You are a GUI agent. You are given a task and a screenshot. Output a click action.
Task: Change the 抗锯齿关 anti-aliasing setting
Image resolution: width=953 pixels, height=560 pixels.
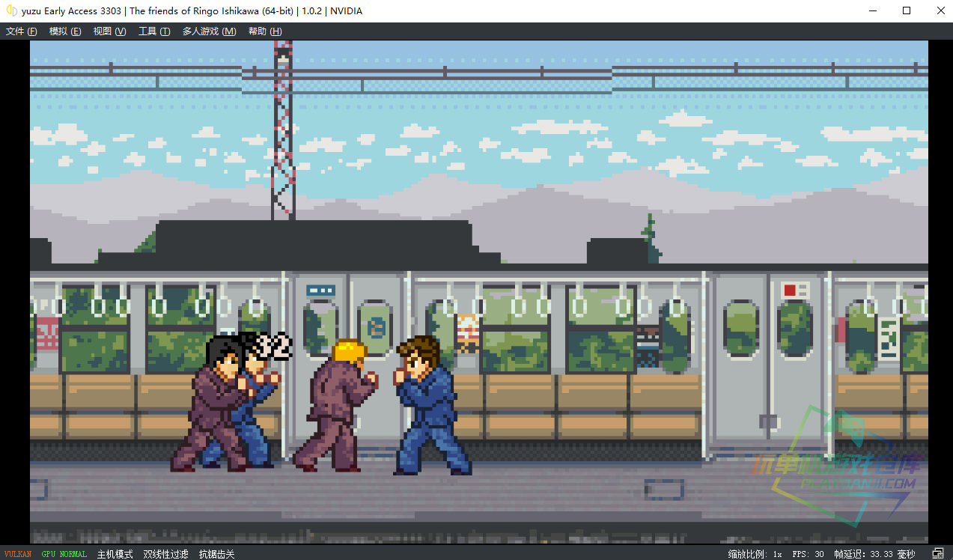click(x=216, y=554)
